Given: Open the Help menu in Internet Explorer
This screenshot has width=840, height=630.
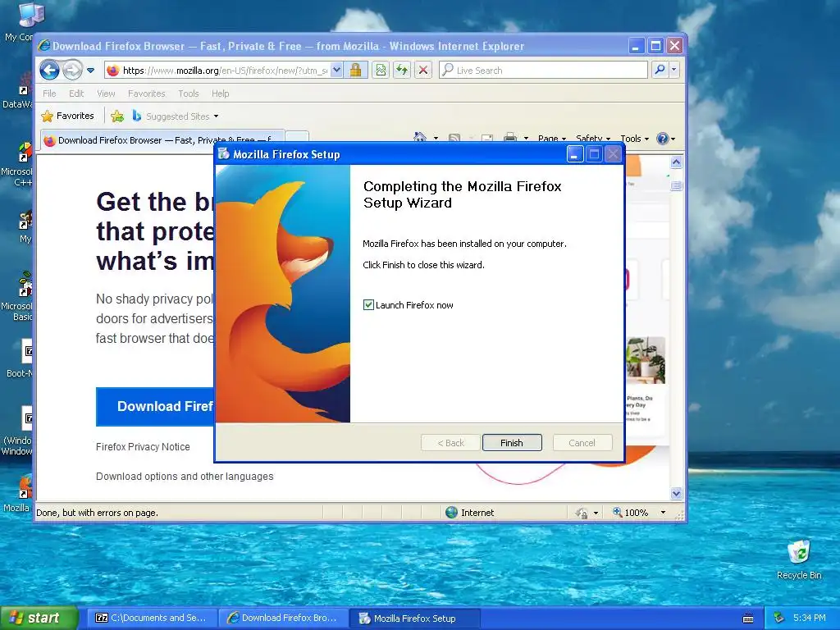Looking at the screenshot, I should click(x=220, y=94).
